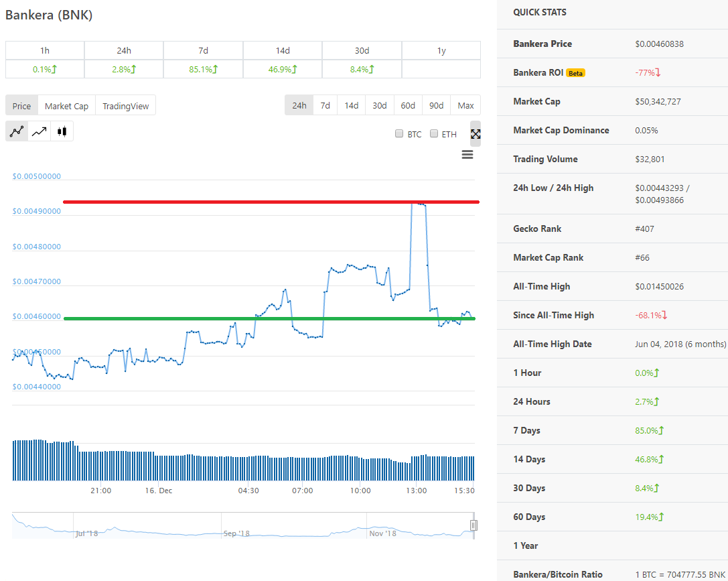Click the Bankera Price value $0.00460838

tap(659, 44)
